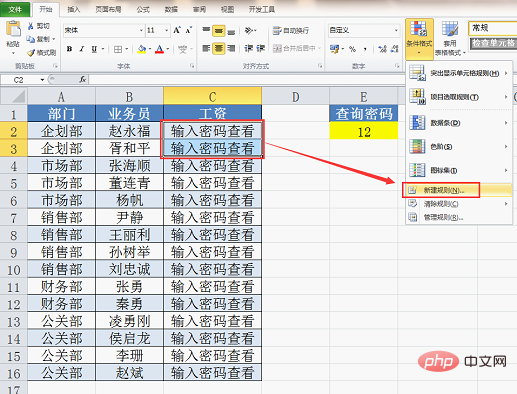
Task: Switch to the Page Layout tab
Action: (x=108, y=9)
